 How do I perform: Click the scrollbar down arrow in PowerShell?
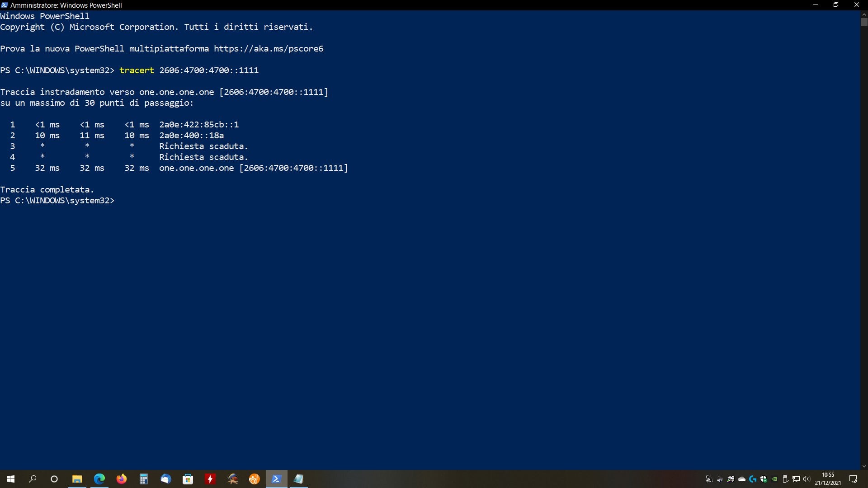[864, 466]
